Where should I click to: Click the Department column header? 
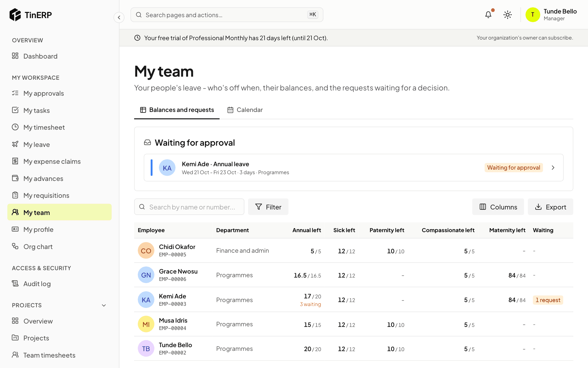click(x=232, y=230)
